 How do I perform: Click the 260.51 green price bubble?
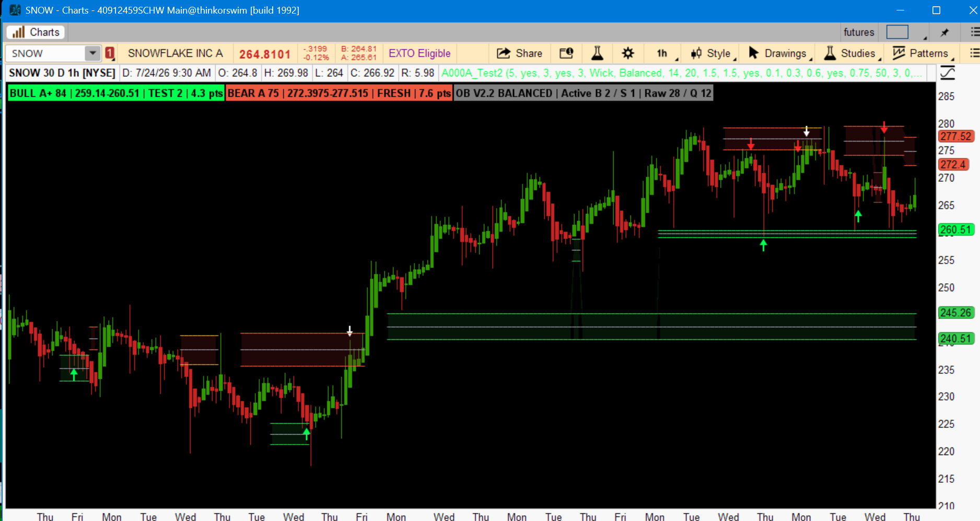tap(956, 230)
